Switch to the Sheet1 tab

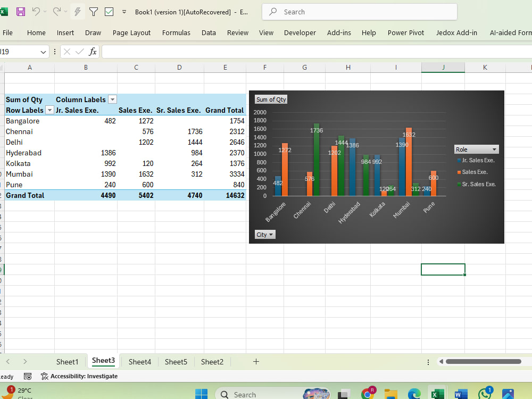[67, 362]
